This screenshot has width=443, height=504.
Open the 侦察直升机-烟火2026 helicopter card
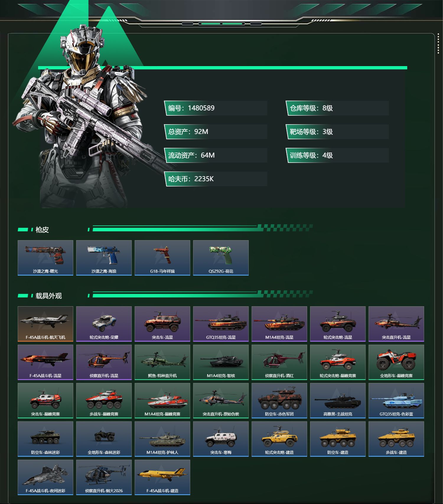(x=104, y=477)
